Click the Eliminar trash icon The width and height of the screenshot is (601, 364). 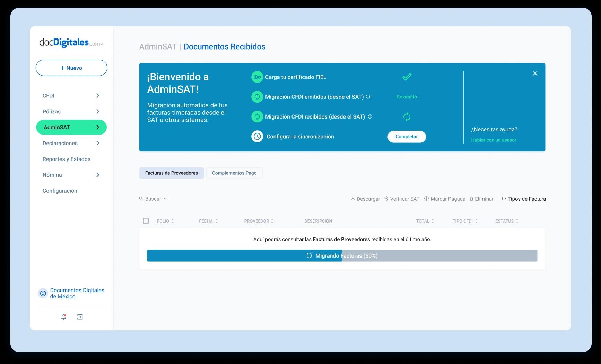point(471,199)
